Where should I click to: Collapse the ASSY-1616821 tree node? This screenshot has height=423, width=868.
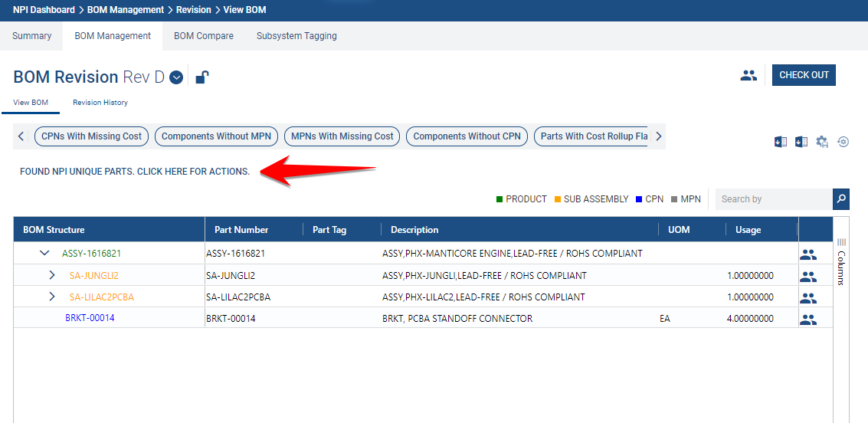(44, 254)
